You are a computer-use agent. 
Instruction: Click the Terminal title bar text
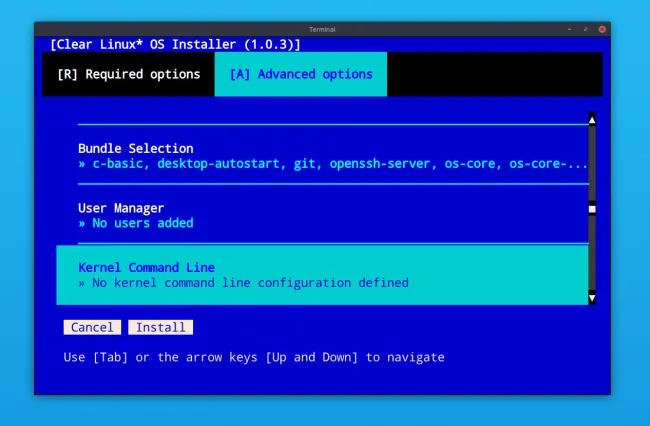[322, 29]
